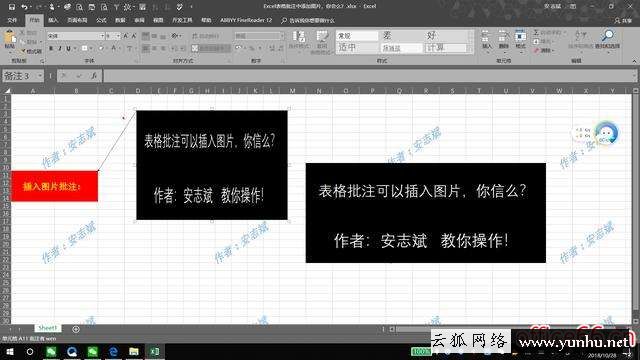
Task: Open the clipboard group dialog launcher
Action: pyautogui.click(x=42, y=61)
